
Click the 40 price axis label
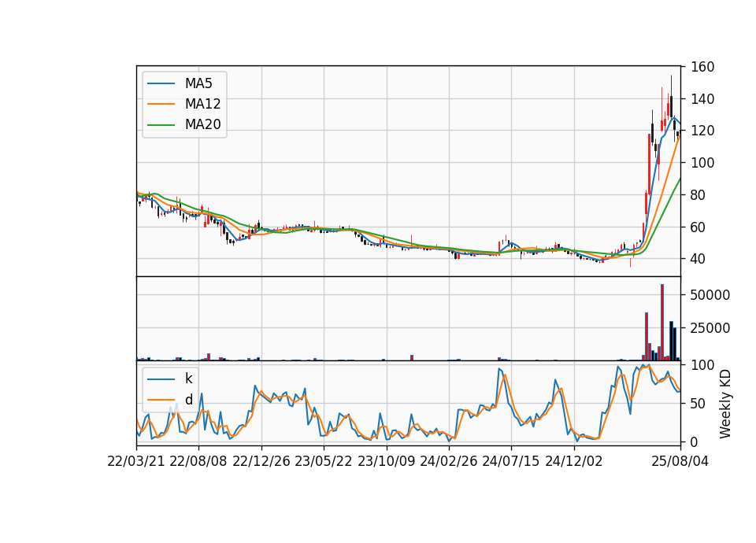click(x=699, y=259)
